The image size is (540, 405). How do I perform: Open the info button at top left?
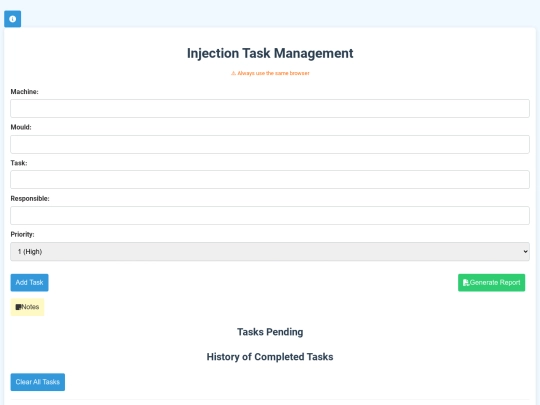[x=12, y=19]
